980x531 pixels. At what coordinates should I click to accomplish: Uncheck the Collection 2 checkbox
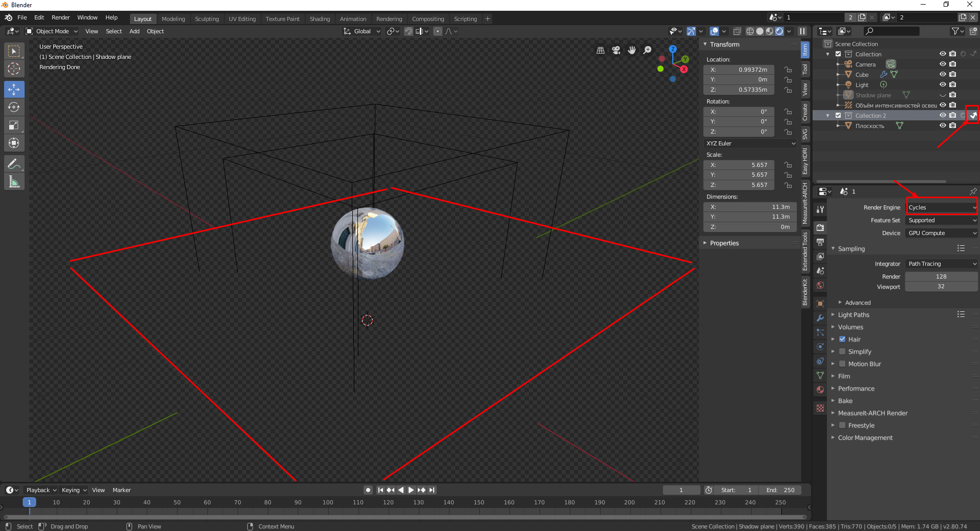838,116
